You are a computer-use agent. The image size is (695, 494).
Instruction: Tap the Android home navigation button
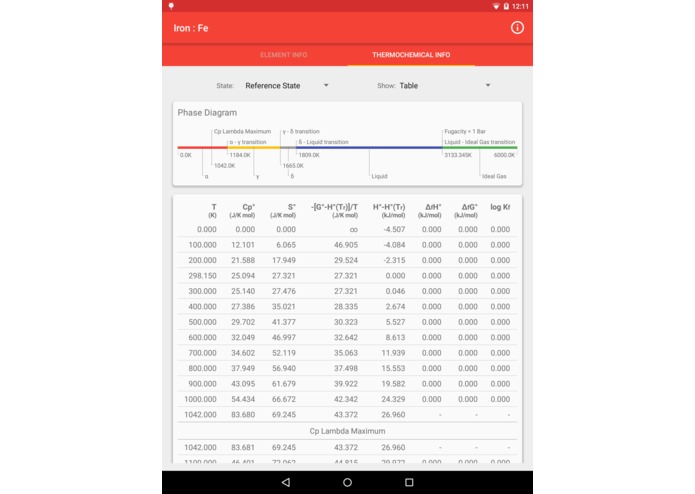348,482
